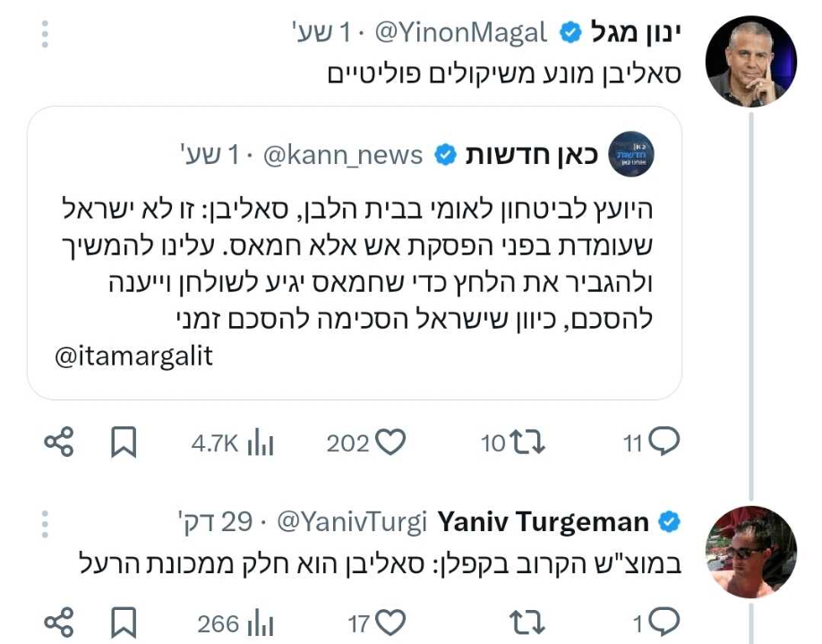Click the @kann_news handle
Viewport: 822px width, 644px height.
(342, 155)
